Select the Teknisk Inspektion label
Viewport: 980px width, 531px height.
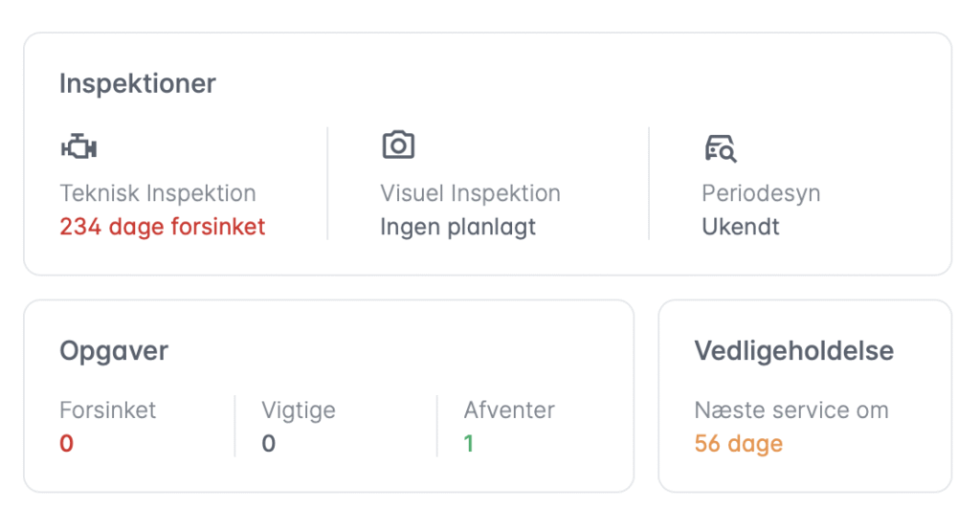coord(158,193)
